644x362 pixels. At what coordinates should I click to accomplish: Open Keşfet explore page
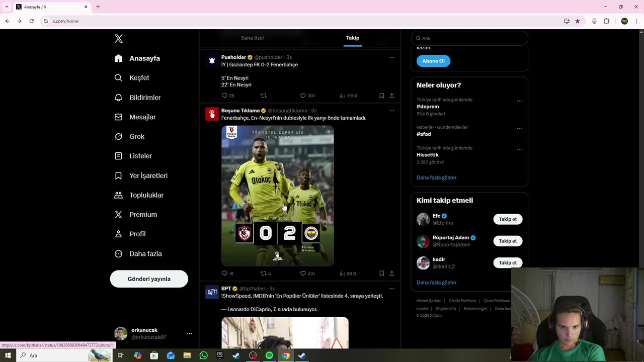point(132,78)
